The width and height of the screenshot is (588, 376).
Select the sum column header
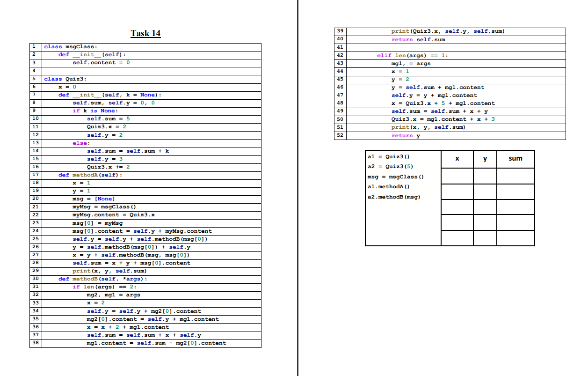(x=515, y=159)
